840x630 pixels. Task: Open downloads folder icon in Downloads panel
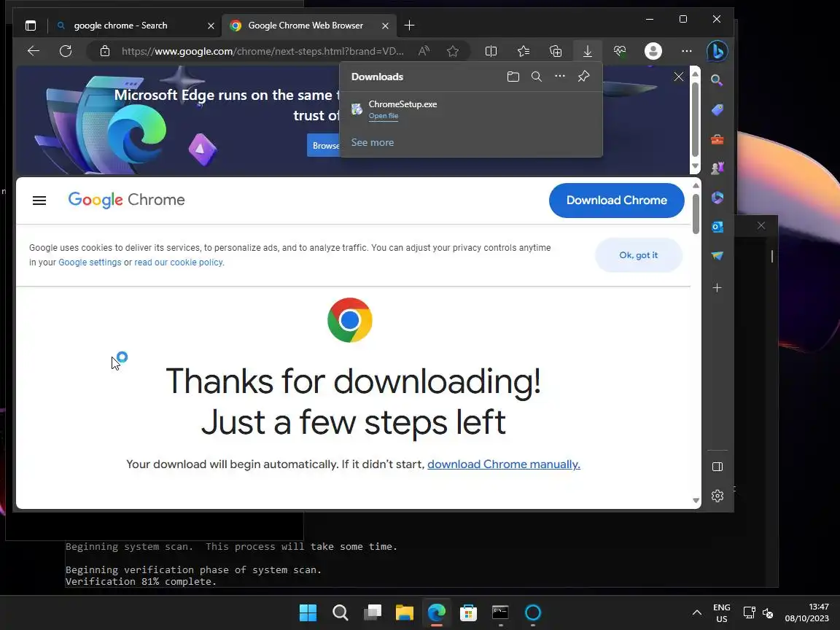pos(513,77)
